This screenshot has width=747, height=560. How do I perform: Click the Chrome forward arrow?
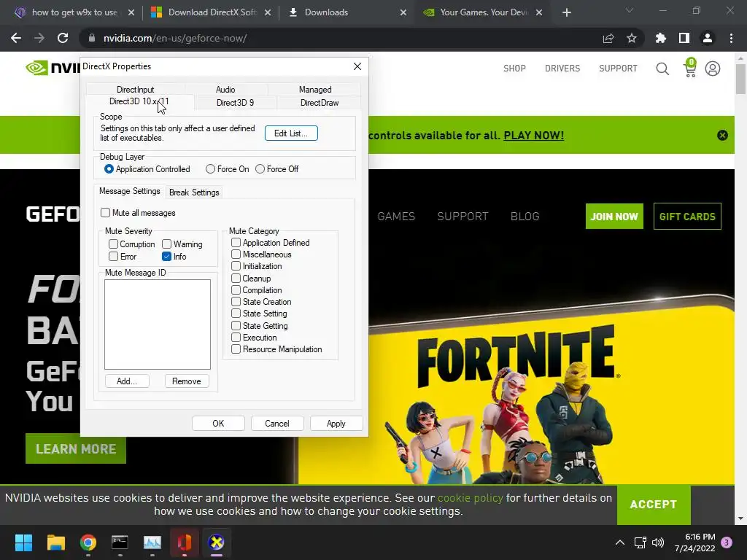point(39,38)
